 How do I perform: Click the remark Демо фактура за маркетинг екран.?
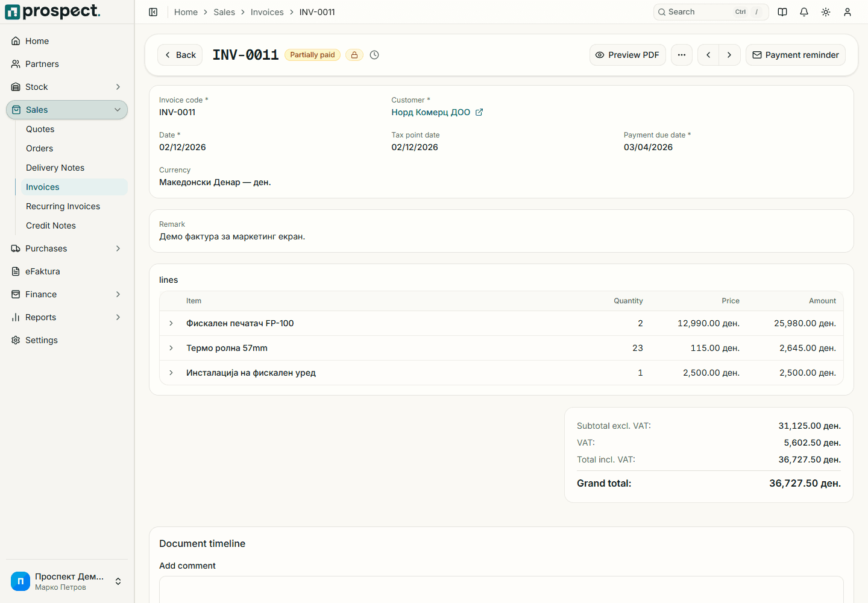232,236
